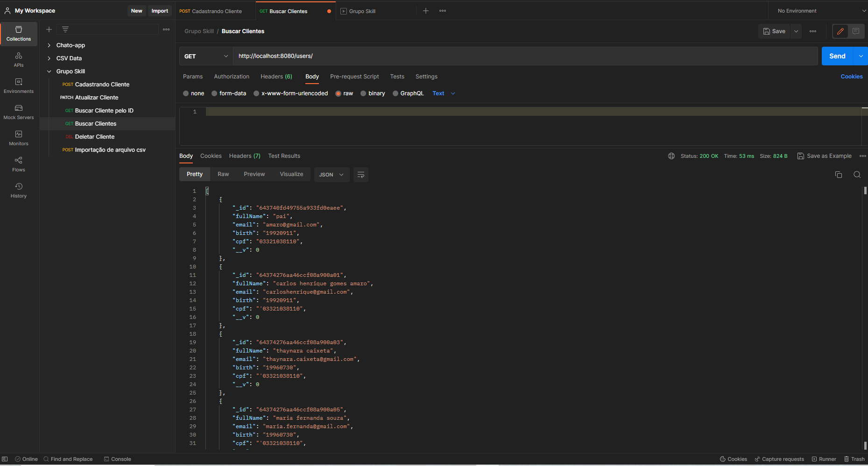Screen dimensions: 868x466
Task: Click line 1 of the request body editor
Action: [x=533, y=112]
